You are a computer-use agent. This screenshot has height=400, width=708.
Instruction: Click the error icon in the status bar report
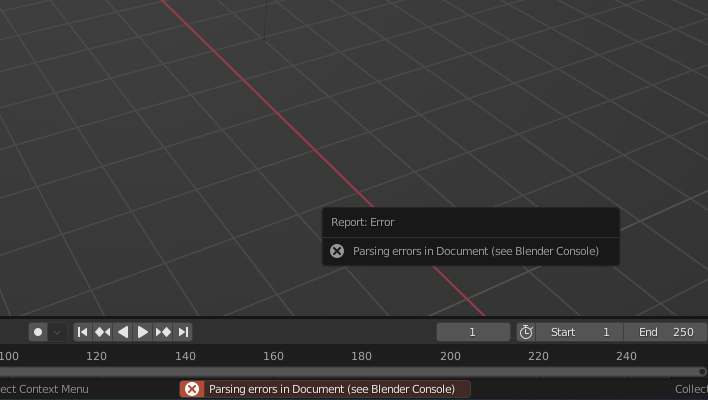[x=192, y=389]
